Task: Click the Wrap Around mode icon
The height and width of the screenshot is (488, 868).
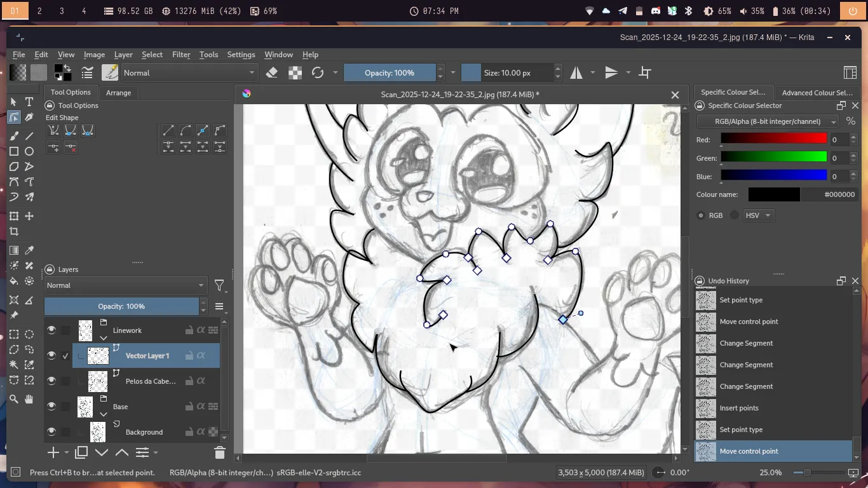Action: (645, 73)
